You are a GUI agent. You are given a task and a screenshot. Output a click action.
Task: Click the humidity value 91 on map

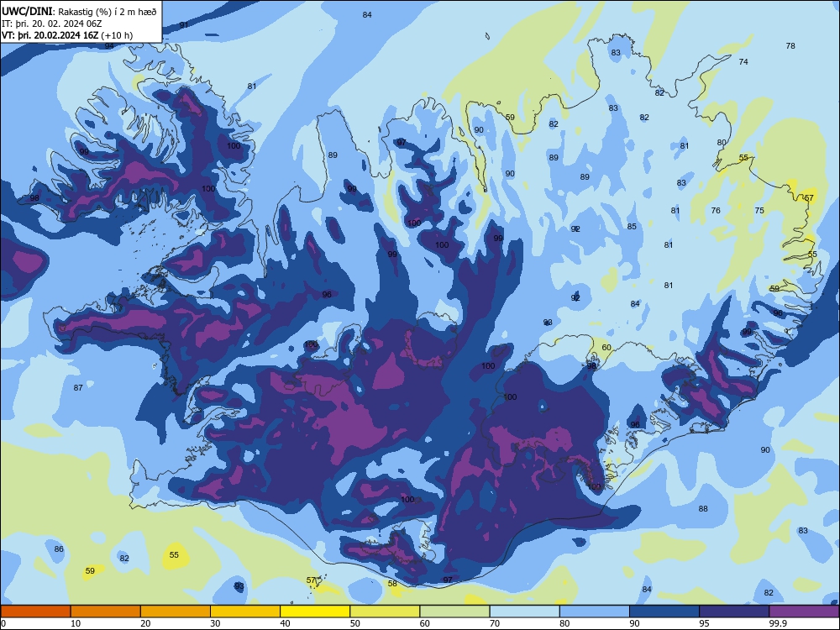pos(184,25)
